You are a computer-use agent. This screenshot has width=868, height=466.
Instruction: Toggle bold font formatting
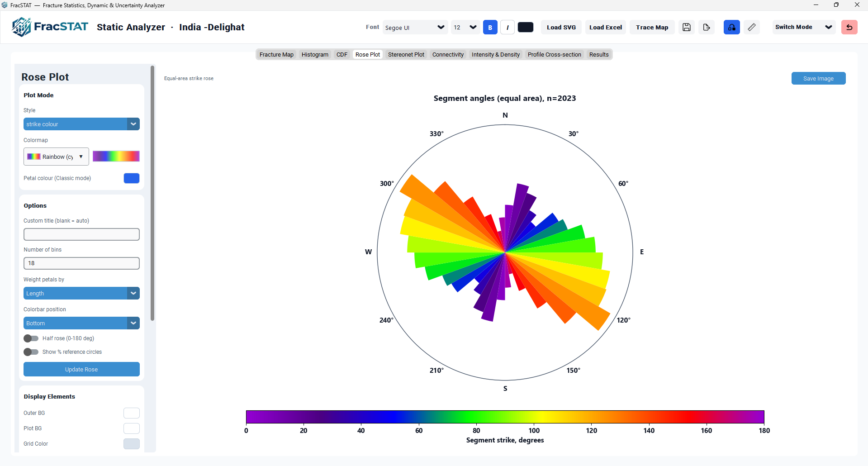490,27
